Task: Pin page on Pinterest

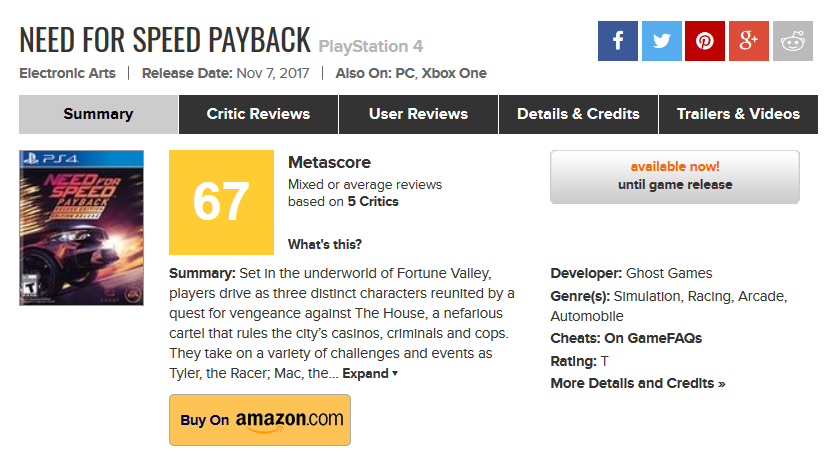Action: [705, 41]
